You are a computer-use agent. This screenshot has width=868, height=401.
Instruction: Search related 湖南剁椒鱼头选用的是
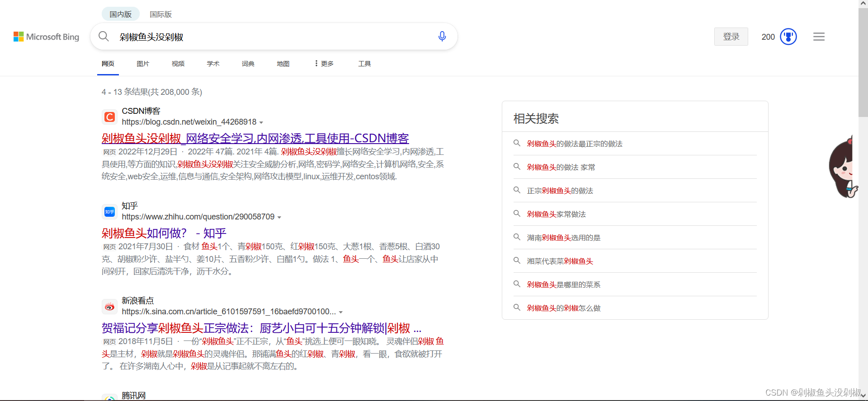[564, 238]
